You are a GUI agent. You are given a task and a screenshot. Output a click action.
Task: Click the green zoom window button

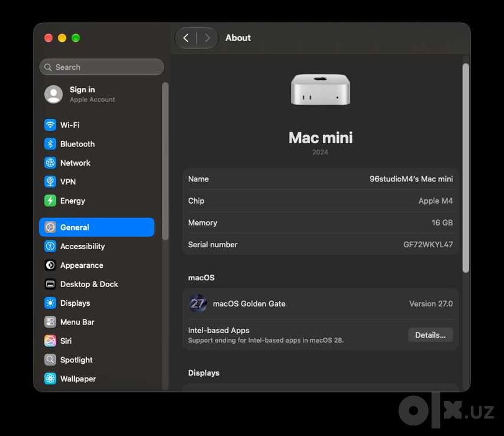[x=76, y=38]
